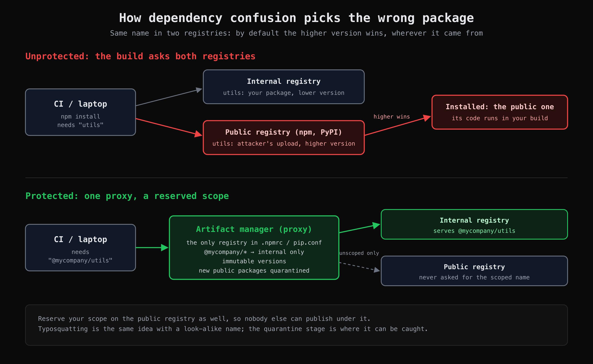Select the 'Public registry' box in the protected section
The width and height of the screenshot is (593, 364).
(x=474, y=271)
